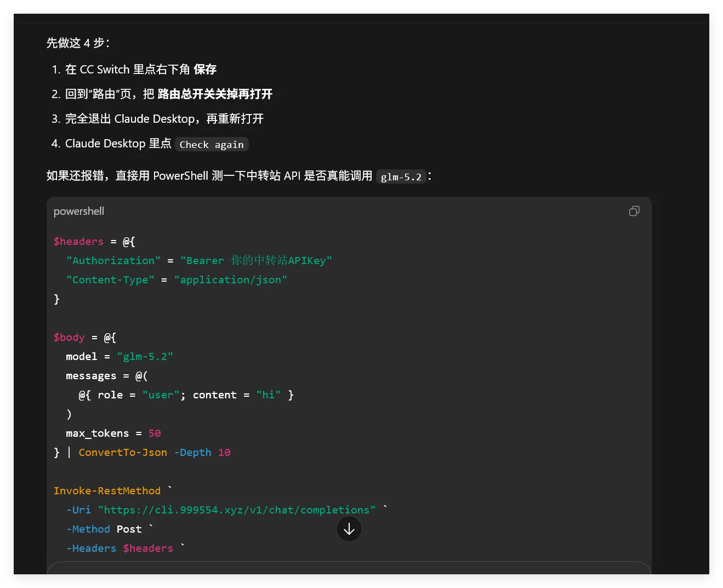Click step 3 text '完全退出 Claude Desktop'
This screenshot has width=723, height=588.
[130, 118]
